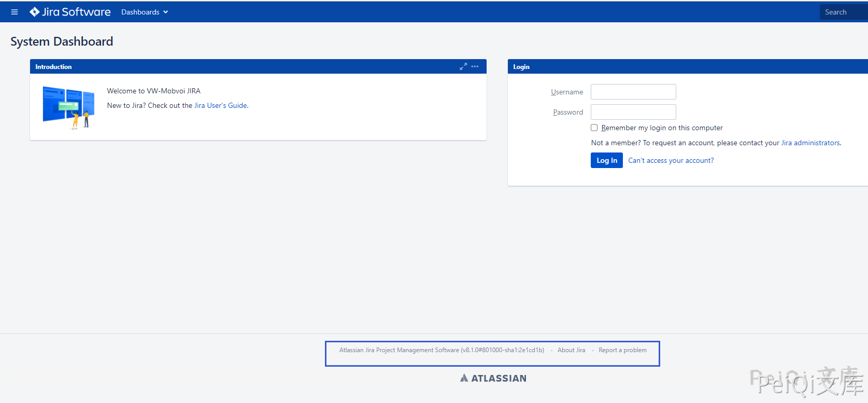This screenshot has height=403, width=868.
Task: Open Can't access your account link
Action: (x=671, y=160)
